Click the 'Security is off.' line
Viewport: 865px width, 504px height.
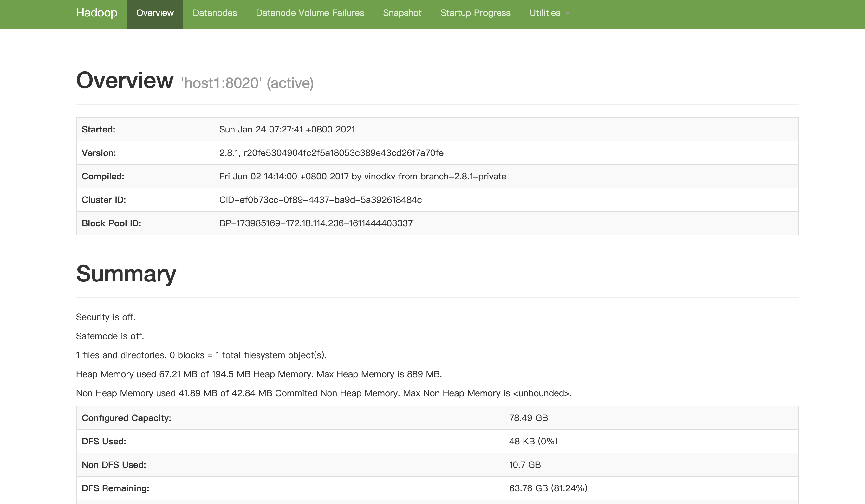click(106, 317)
